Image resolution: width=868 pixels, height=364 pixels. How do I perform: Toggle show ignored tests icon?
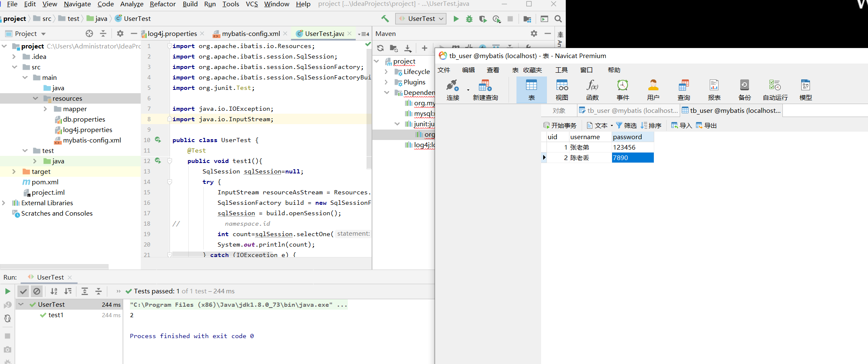37,291
